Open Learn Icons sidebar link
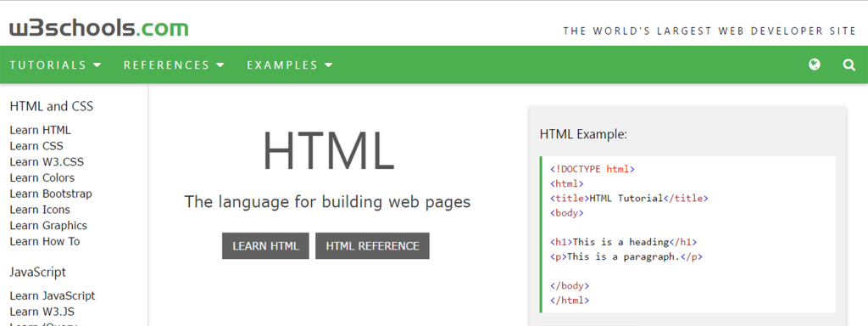The image size is (868, 326). tap(40, 210)
